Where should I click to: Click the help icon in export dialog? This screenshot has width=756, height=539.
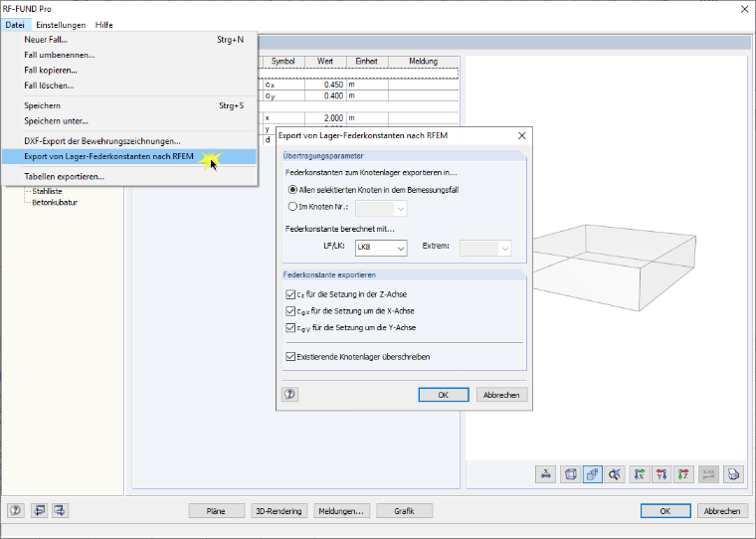pos(289,395)
